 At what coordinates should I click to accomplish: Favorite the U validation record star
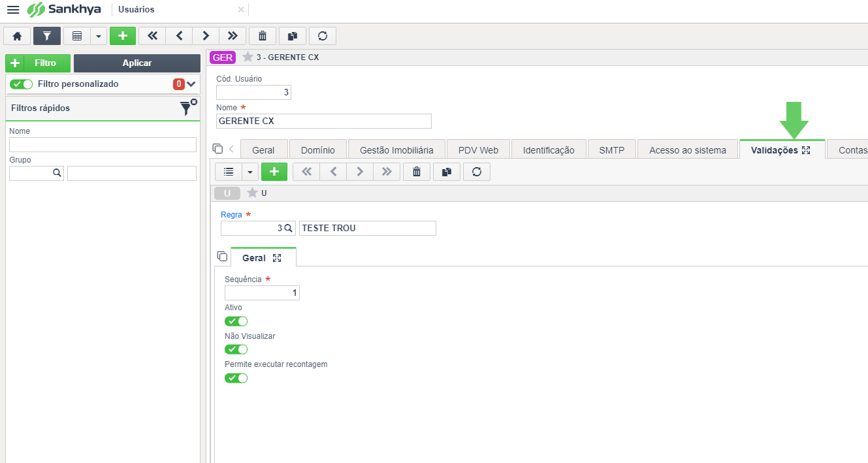pos(252,193)
